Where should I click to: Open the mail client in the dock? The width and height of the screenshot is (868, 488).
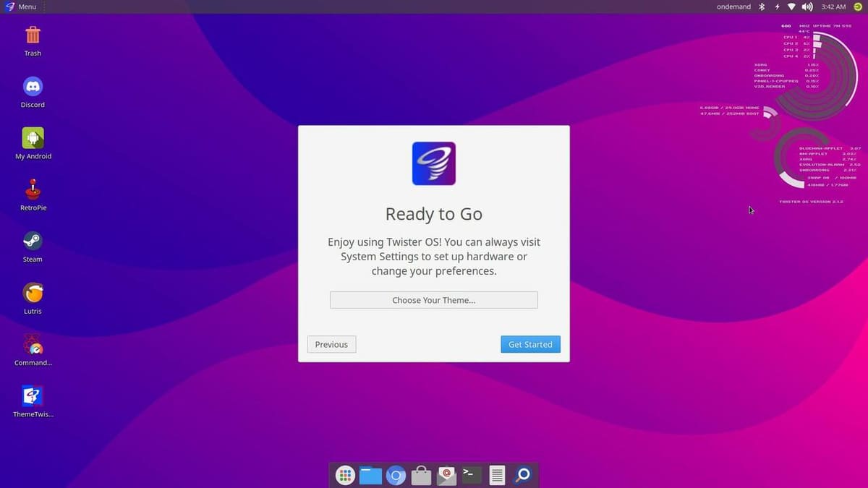coord(446,474)
